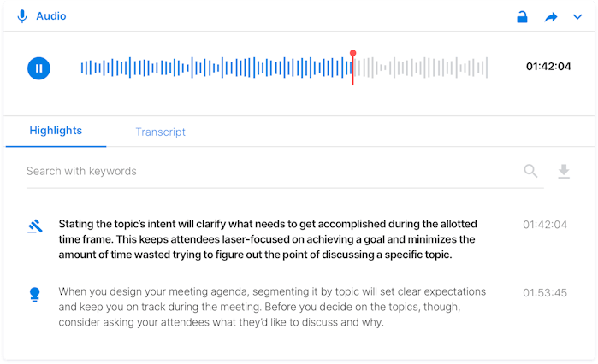
Task: Switch to the Transcript tab
Action: (x=161, y=132)
